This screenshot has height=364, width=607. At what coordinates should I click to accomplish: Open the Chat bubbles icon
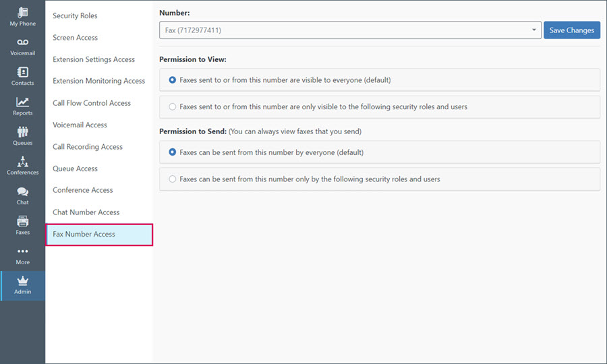pyautogui.click(x=22, y=191)
